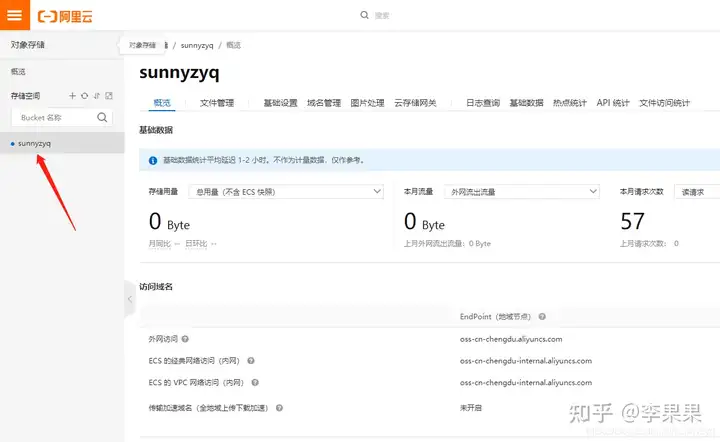Switch to the API 统计 tab

pyautogui.click(x=613, y=103)
